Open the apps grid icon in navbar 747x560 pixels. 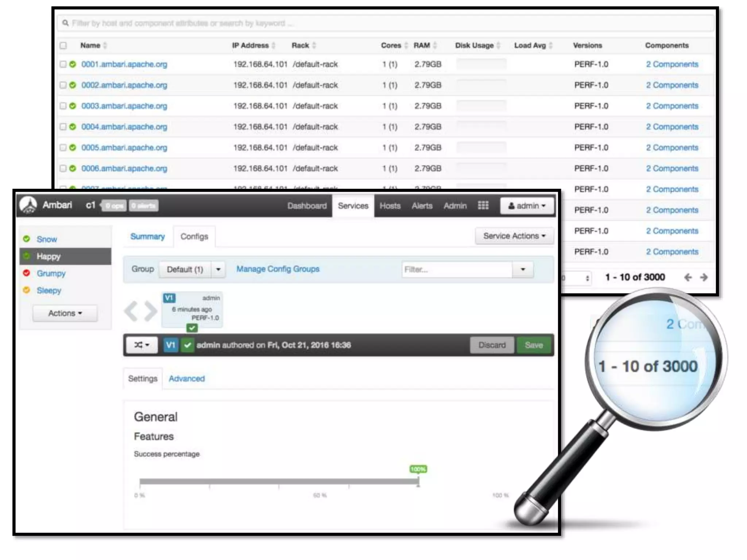click(483, 206)
